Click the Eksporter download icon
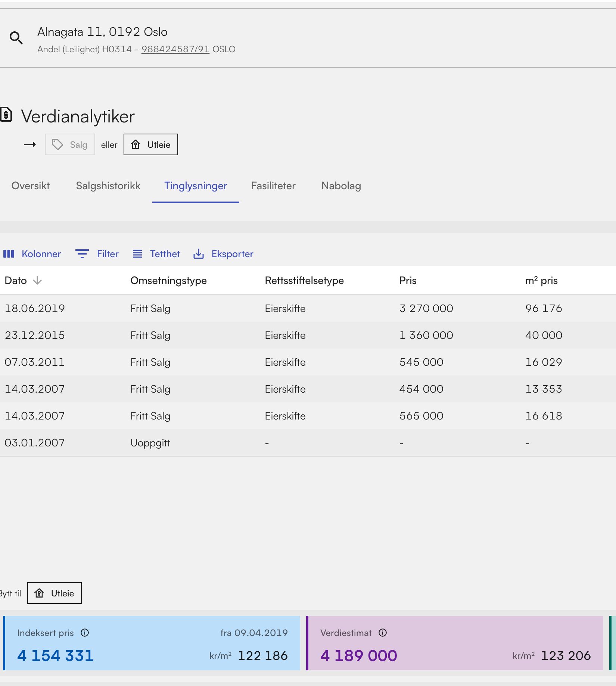 pos(199,254)
